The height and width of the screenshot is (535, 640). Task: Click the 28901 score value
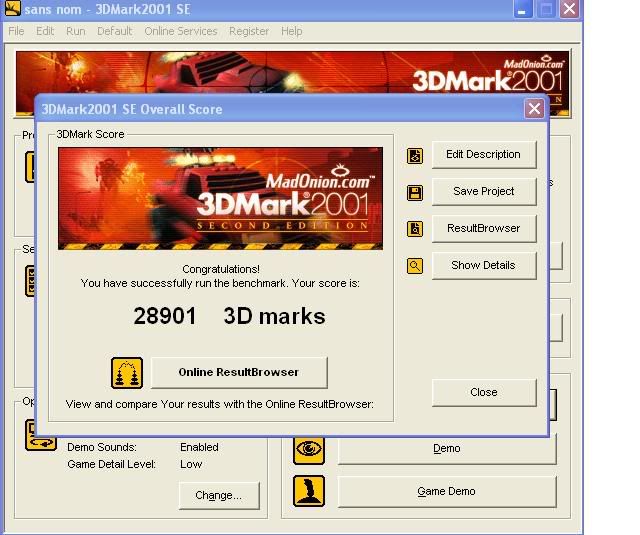coord(165,316)
